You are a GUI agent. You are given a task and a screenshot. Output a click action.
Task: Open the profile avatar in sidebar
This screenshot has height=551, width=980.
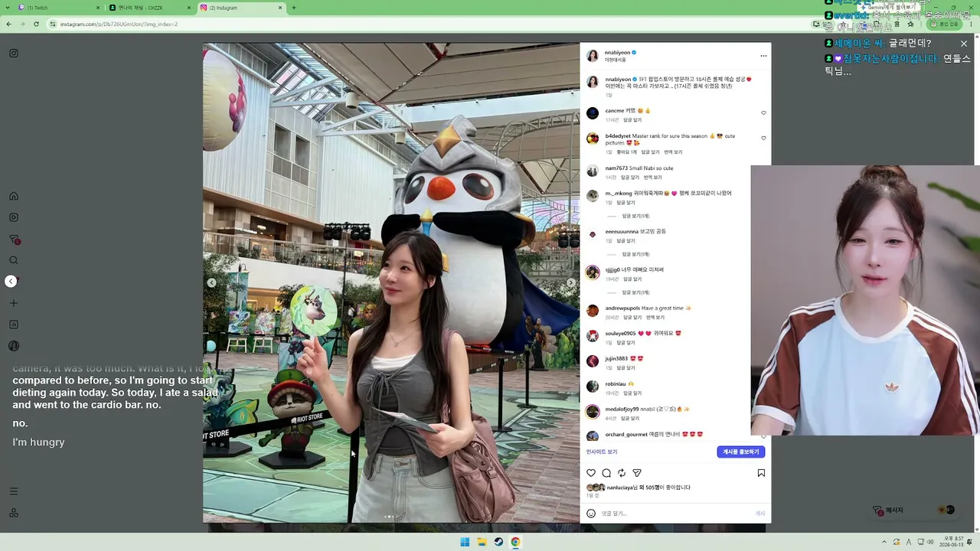(14, 346)
